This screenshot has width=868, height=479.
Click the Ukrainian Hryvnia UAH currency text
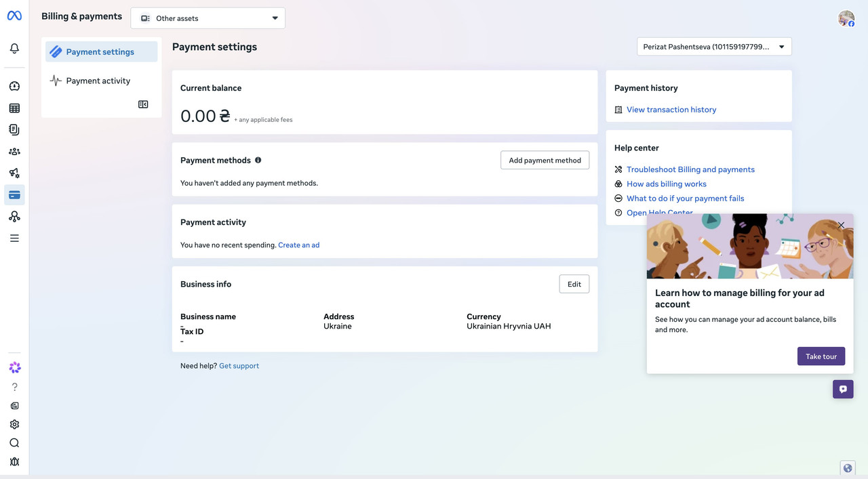[x=509, y=326]
